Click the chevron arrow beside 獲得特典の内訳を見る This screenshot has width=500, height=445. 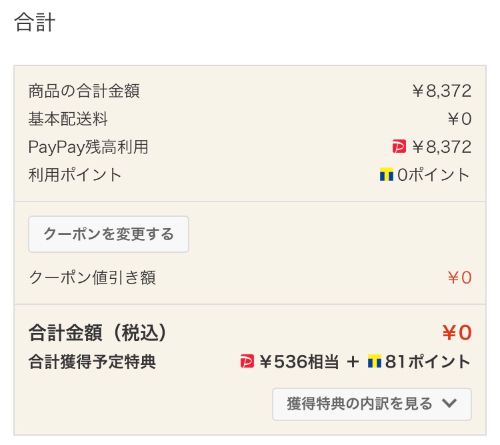(x=450, y=403)
